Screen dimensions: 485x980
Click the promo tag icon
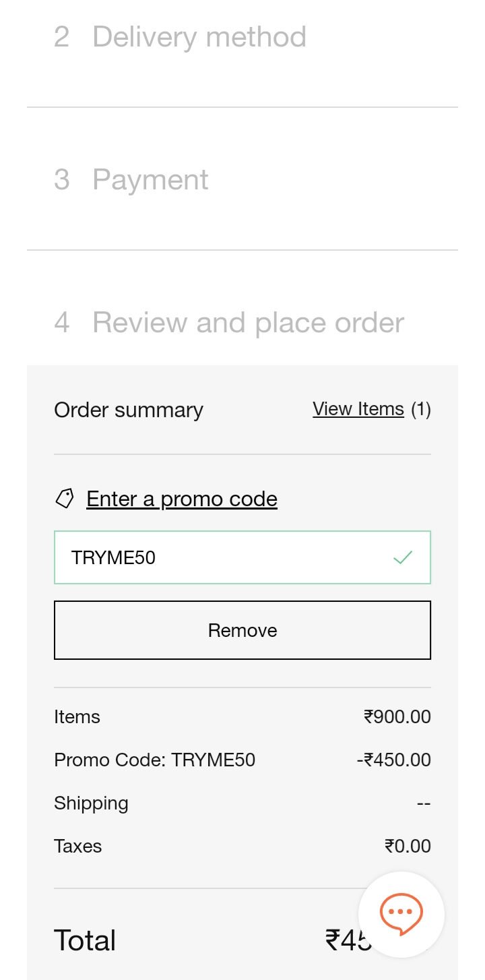pos(65,499)
